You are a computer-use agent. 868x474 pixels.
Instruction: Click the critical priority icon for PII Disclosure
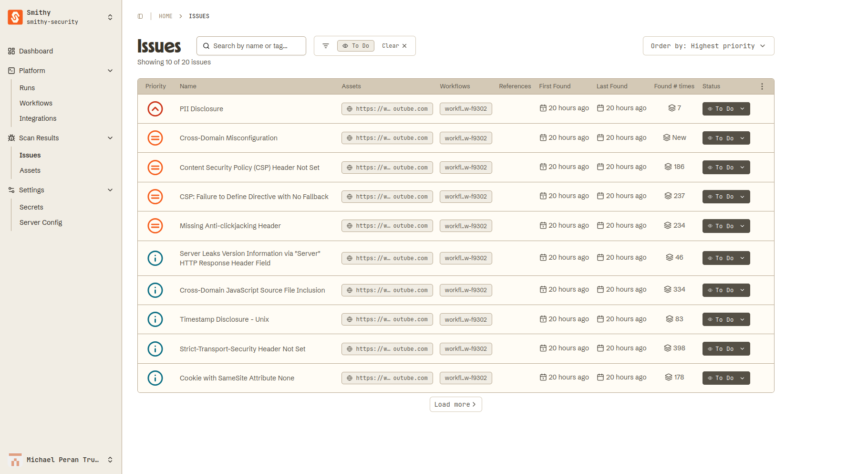155,109
